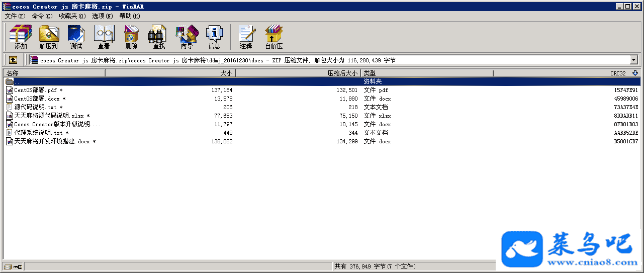Open the 文件 (File) menu
The width and height of the screenshot is (644, 273).
coord(15,16)
